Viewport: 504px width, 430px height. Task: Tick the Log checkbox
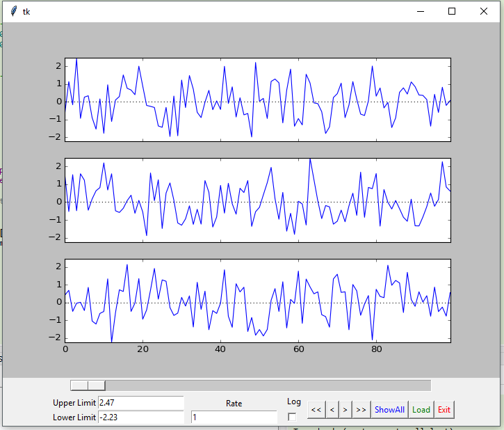[292, 417]
